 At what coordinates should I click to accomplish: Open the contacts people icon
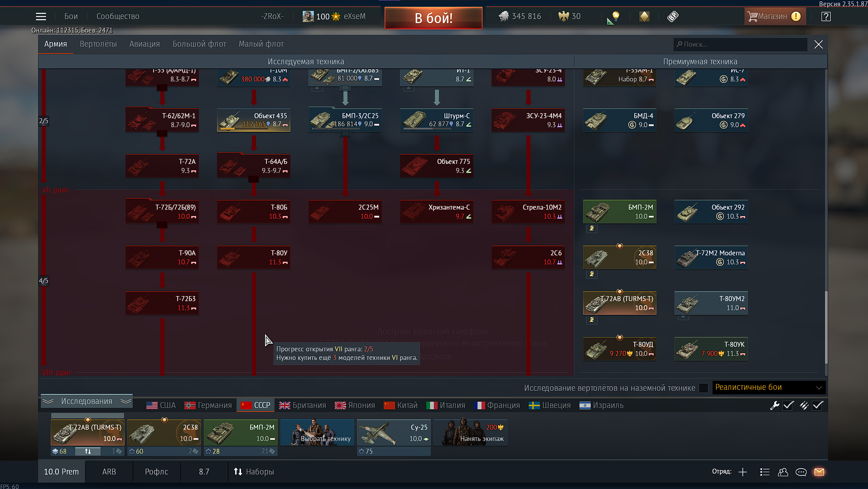pyautogui.click(x=783, y=472)
